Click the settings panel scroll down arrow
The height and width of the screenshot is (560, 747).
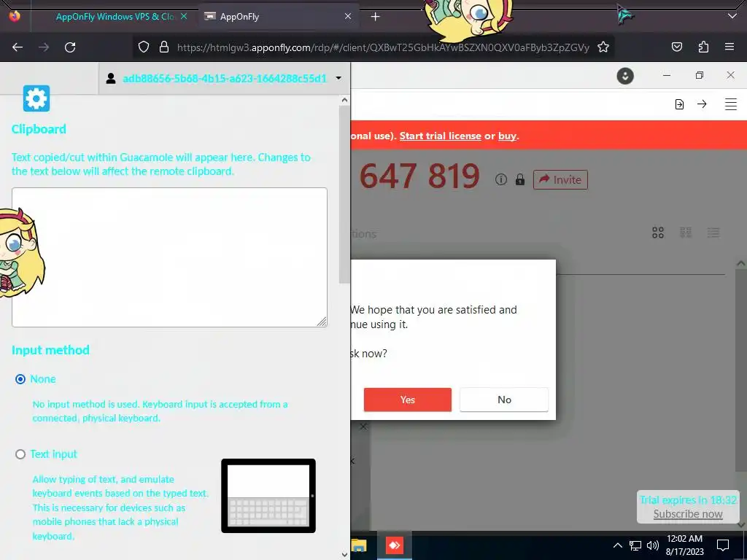coord(344,555)
